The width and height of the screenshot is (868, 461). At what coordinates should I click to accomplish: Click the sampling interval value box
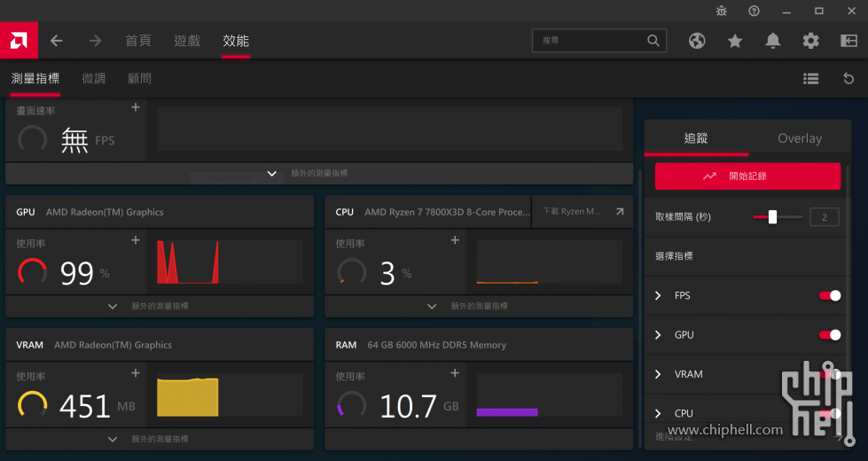click(x=825, y=217)
